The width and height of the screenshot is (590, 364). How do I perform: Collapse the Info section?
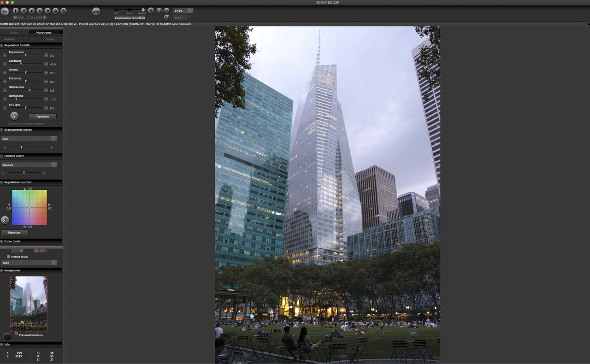(x=2, y=345)
